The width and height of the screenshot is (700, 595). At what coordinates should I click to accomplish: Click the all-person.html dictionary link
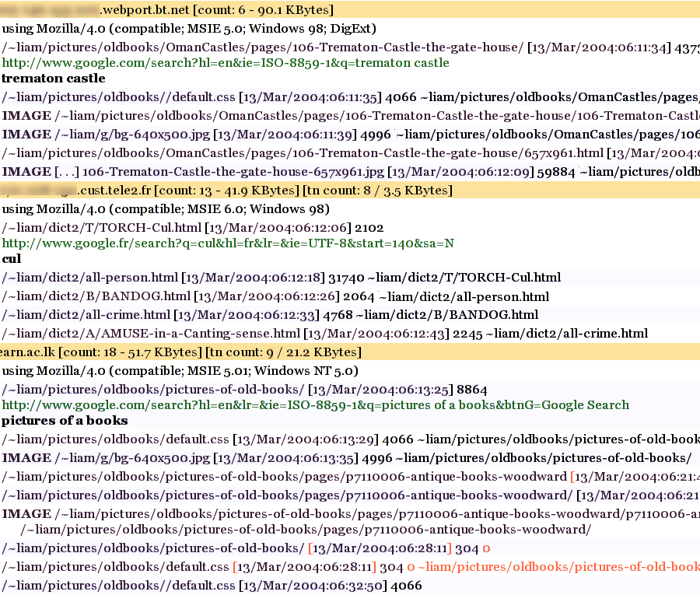89,278
